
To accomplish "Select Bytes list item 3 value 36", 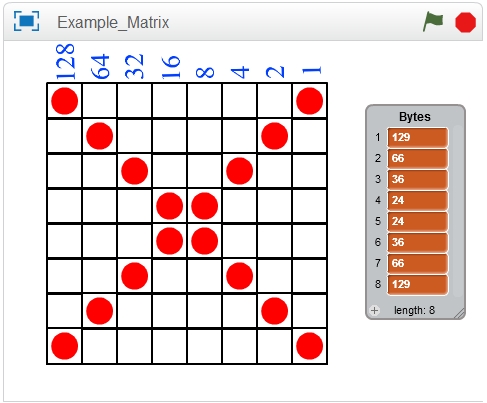I will pyautogui.click(x=417, y=179).
